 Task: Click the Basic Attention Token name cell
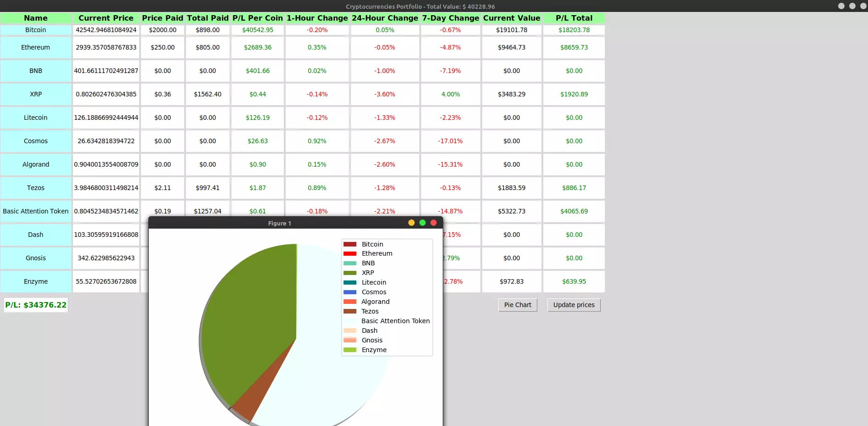pyautogui.click(x=36, y=211)
